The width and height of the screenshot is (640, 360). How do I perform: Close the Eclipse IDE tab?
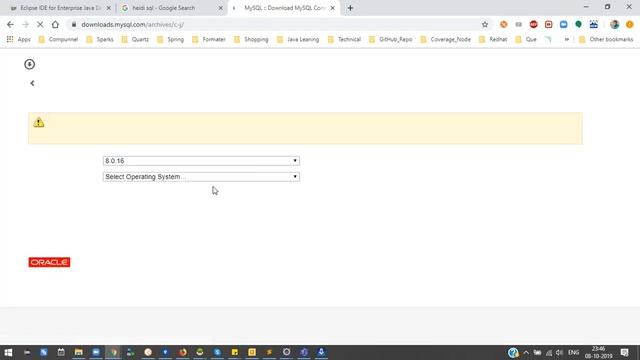pos(109,8)
